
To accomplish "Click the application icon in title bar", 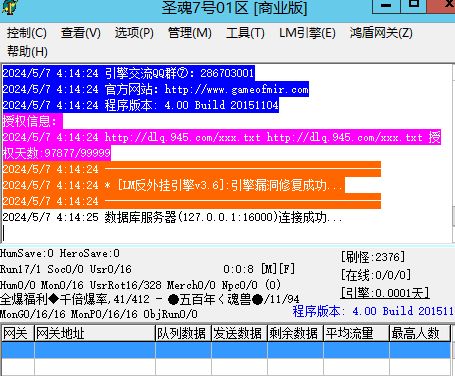I will (9, 7).
